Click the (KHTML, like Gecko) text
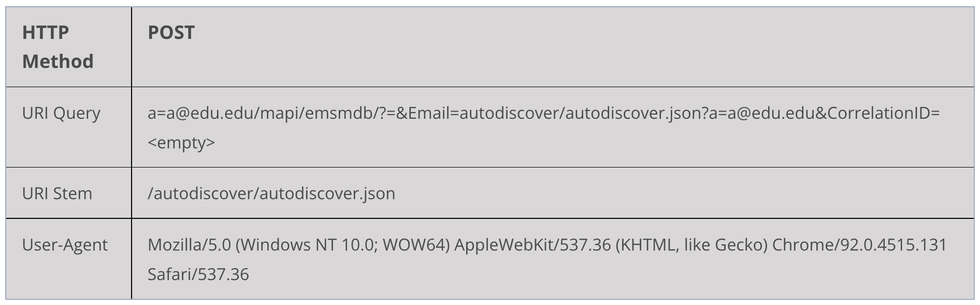 [691, 245]
